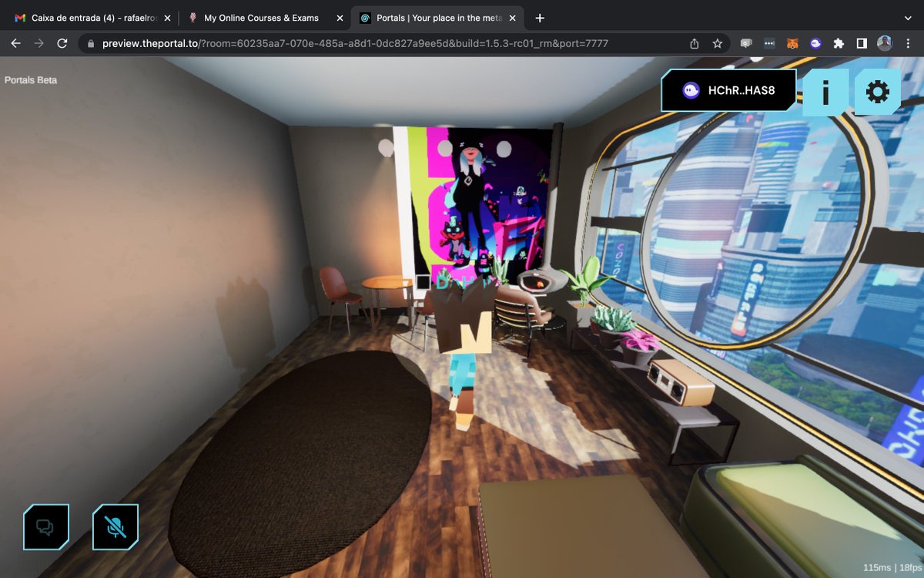Reload the Portals page
The height and width of the screenshot is (578, 924).
[62, 44]
